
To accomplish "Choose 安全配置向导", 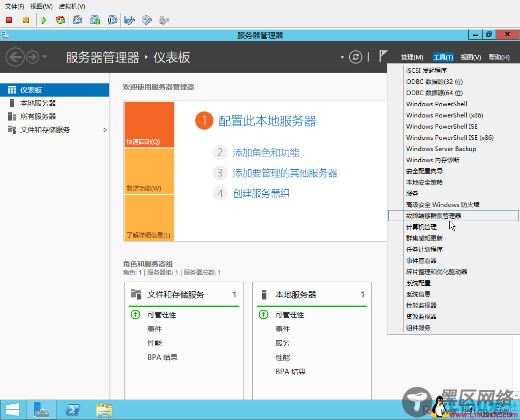I will coord(453,171).
